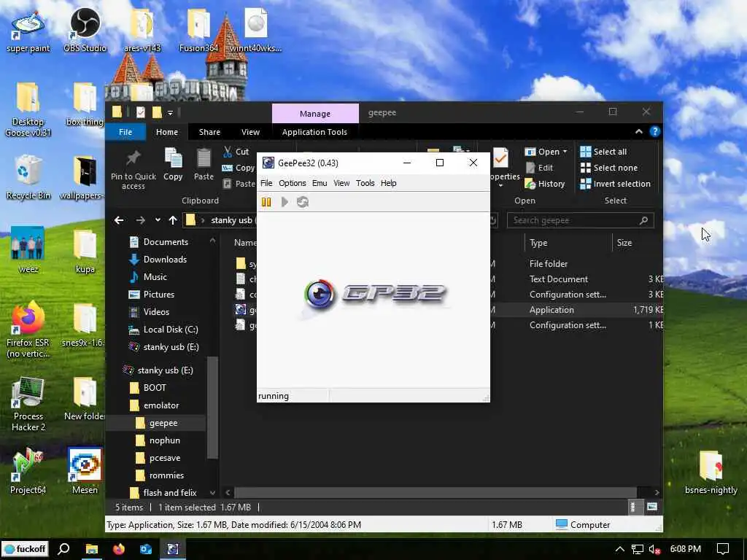Select Videos in navigation pane

(149, 312)
